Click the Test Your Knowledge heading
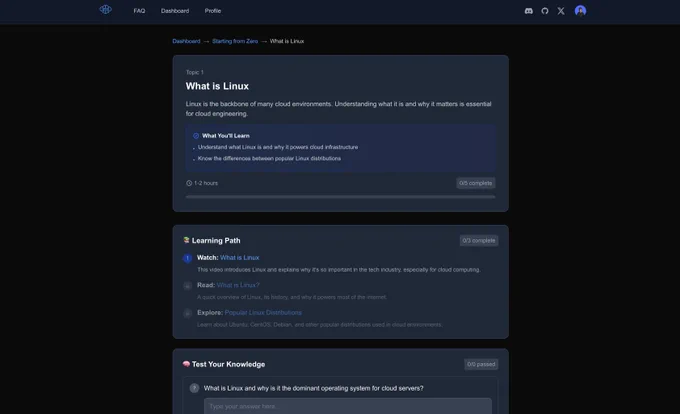680x414 pixels. pos(229,364)
